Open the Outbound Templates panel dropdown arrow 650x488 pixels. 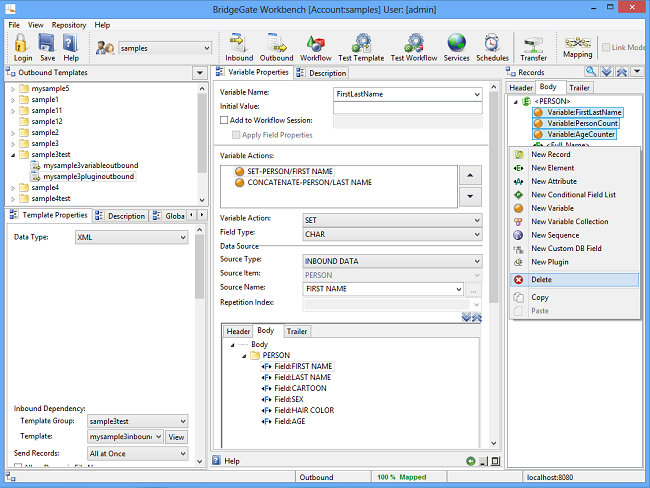(200, 73)
